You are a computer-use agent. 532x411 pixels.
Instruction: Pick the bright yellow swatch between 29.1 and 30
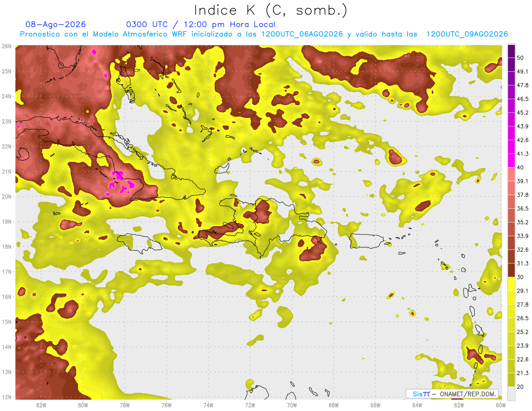click(512, 284)
